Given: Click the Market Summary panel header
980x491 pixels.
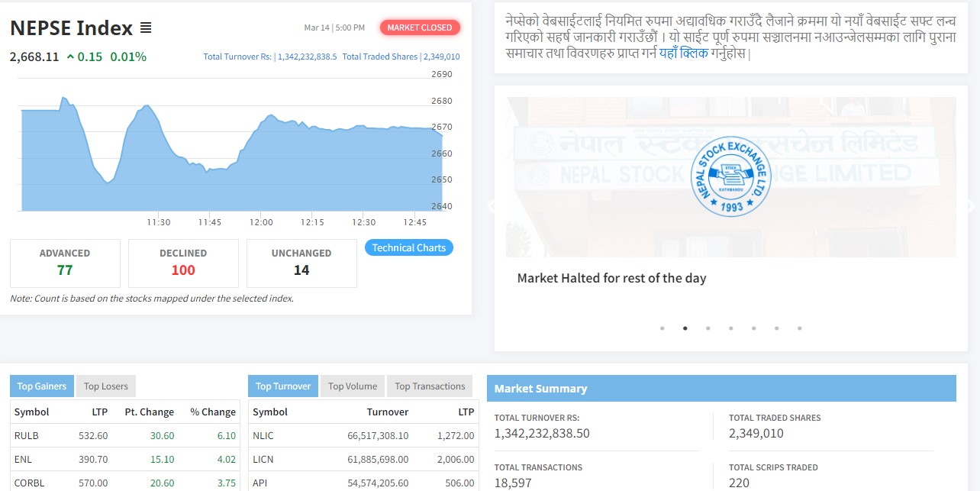Looking at the screenshot, I should (721, 388).
